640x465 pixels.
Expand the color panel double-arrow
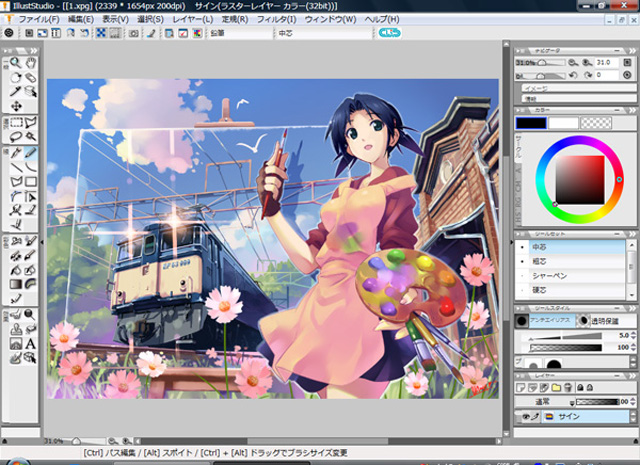632,110
